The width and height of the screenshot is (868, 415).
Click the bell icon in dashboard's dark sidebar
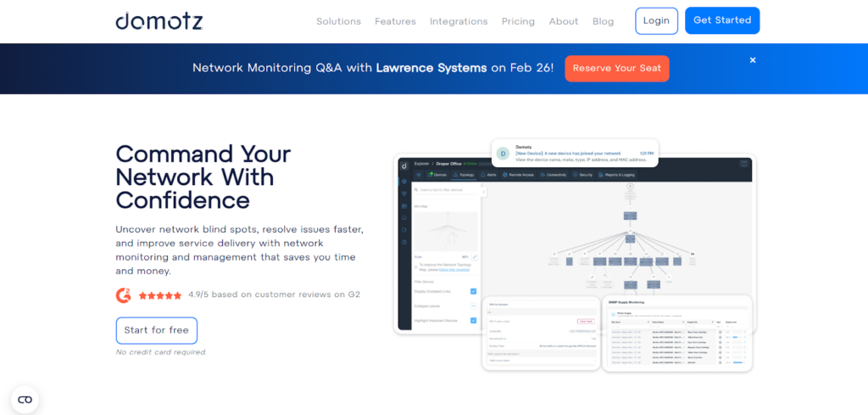coord(404,217)
